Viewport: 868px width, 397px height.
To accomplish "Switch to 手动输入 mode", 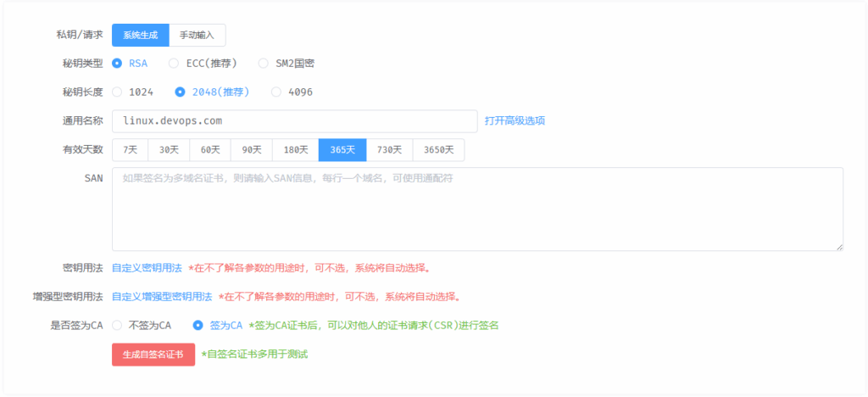I will tap(197, 35).
